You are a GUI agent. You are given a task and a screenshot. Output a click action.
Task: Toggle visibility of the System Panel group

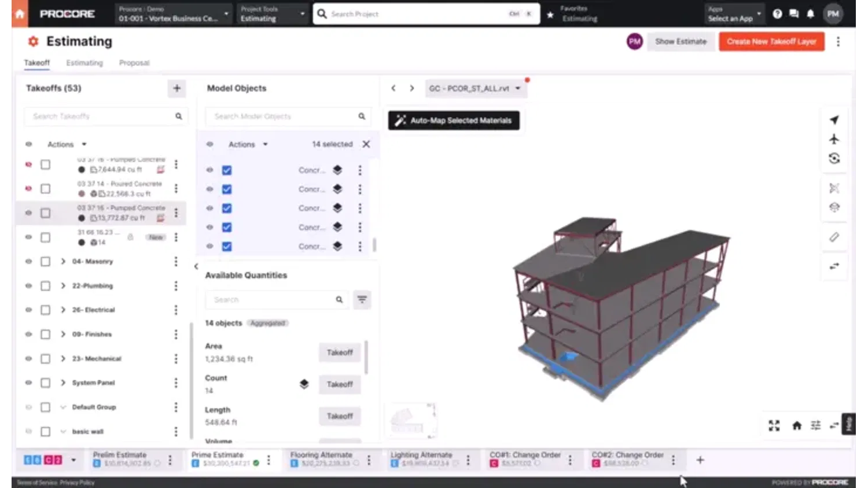pos(28,383)
